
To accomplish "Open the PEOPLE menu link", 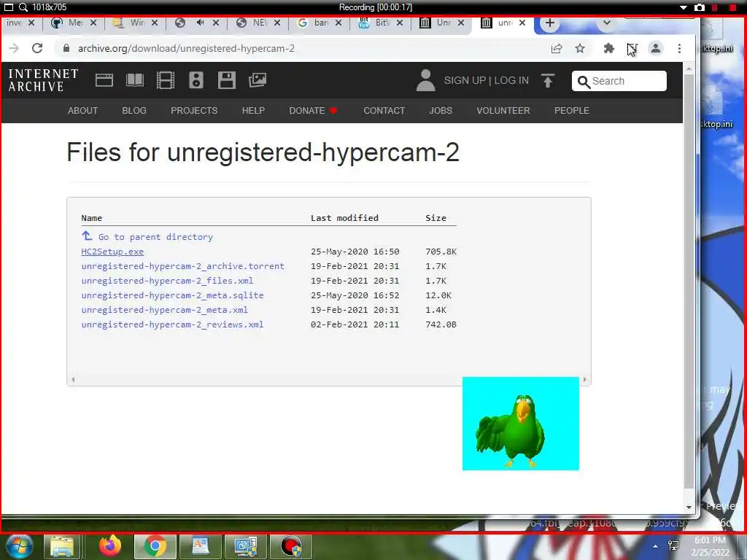I will [x=572, y=111].
